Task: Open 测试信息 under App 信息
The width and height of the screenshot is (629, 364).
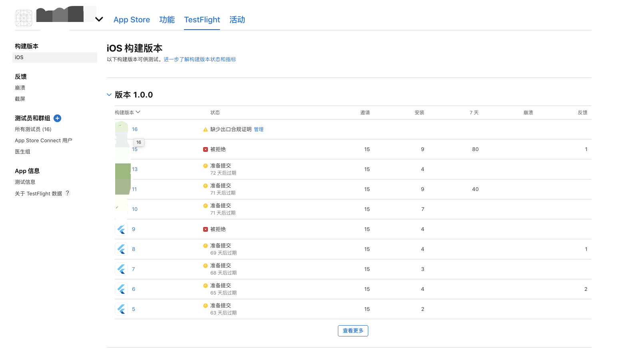Action: click(x=25, y=182)
